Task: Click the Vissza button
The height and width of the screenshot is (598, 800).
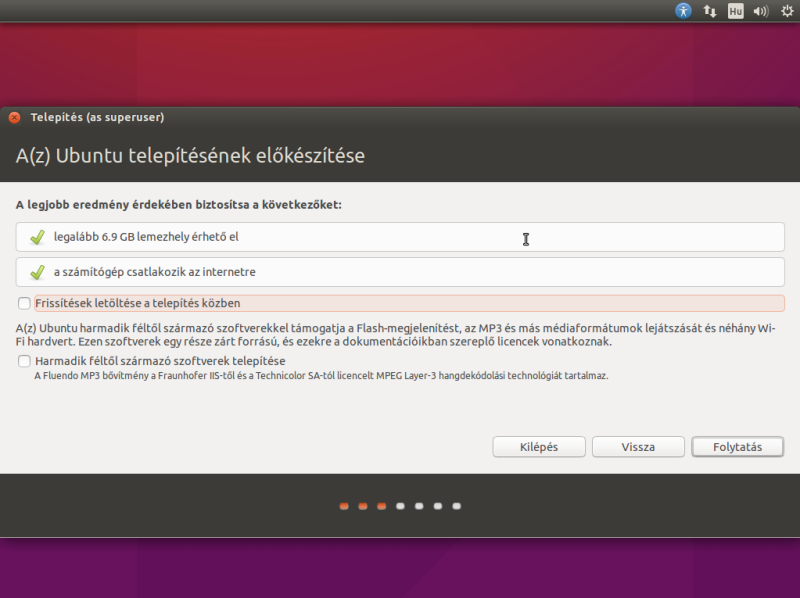Action: pyautogui.click(x=638, y=447)
